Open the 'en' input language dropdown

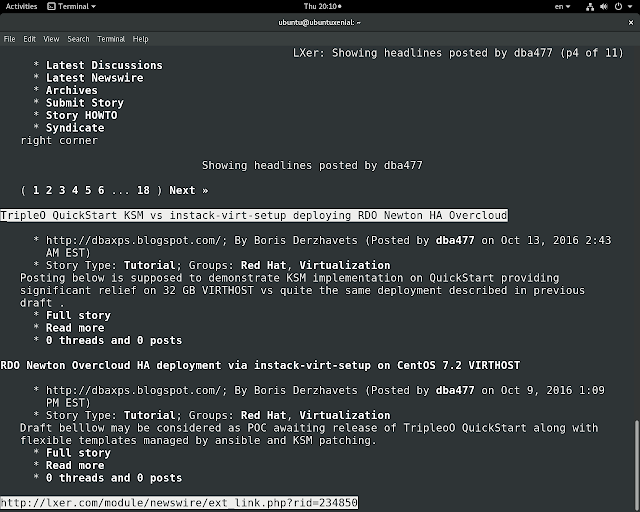click(562, 7)
